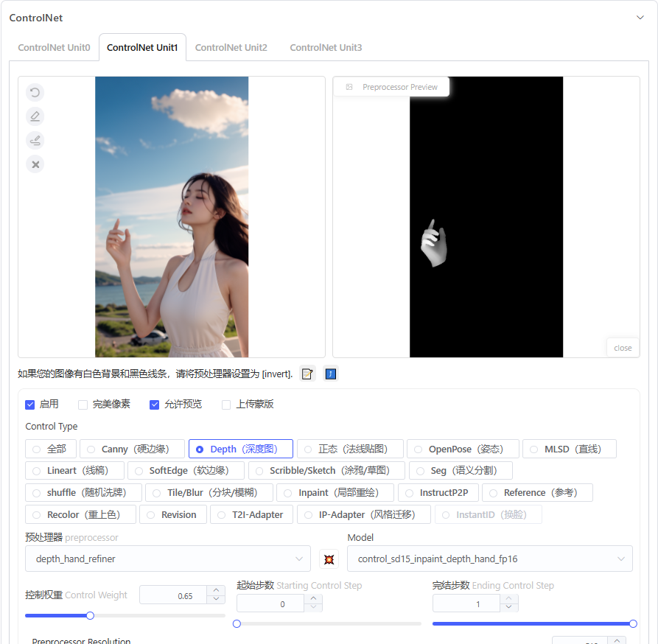Click the Control Weight value field
This screenshot has width=658, height=644.
tap(173, 596)
